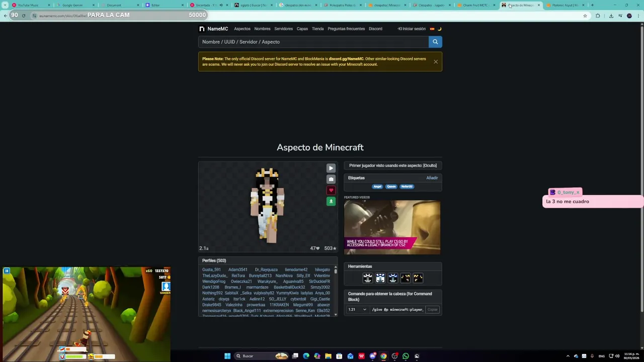
Task: Click the 3D skin preview model
Action: (268, 206)
